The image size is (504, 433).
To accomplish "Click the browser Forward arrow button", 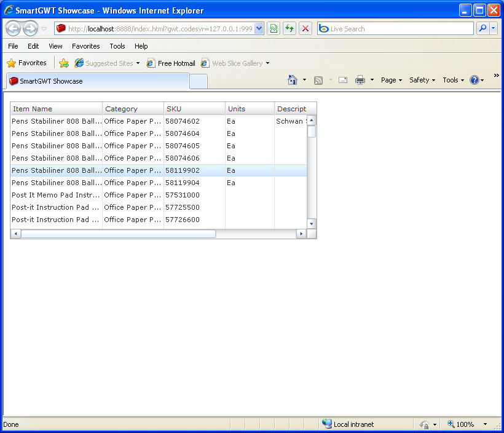I will tap(31, 29).
